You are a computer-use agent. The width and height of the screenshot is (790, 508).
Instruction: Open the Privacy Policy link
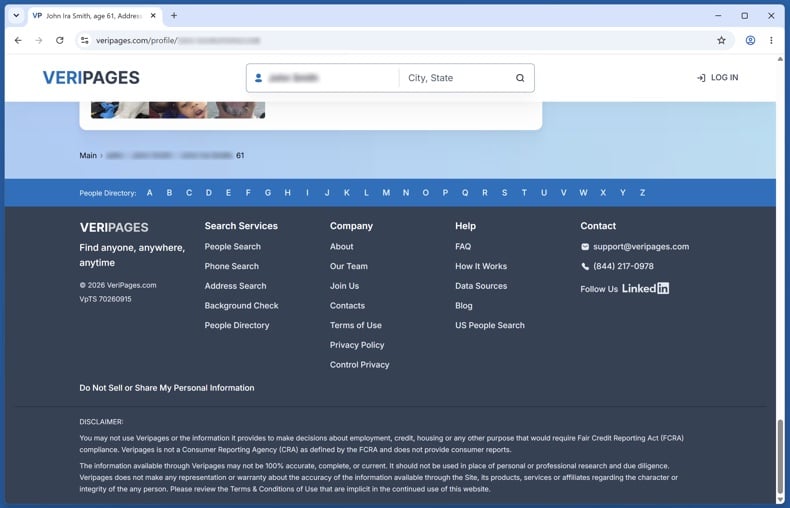click(357, 345)
